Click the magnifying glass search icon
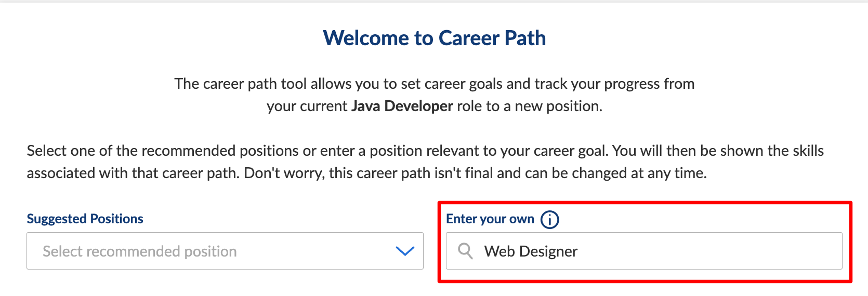Image resolution: width=868 pixels, height=296 pixels. [x=465, y=251]
